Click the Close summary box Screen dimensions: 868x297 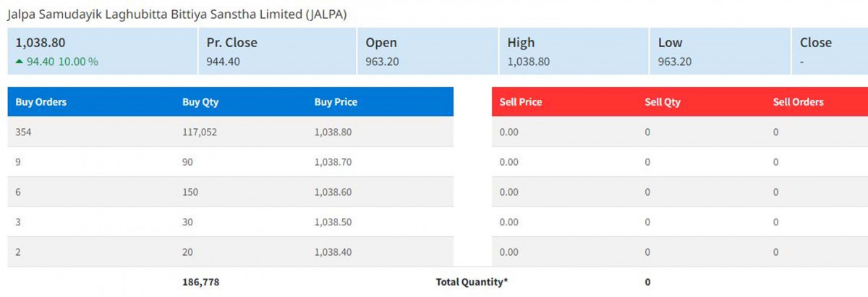(829, 51)
